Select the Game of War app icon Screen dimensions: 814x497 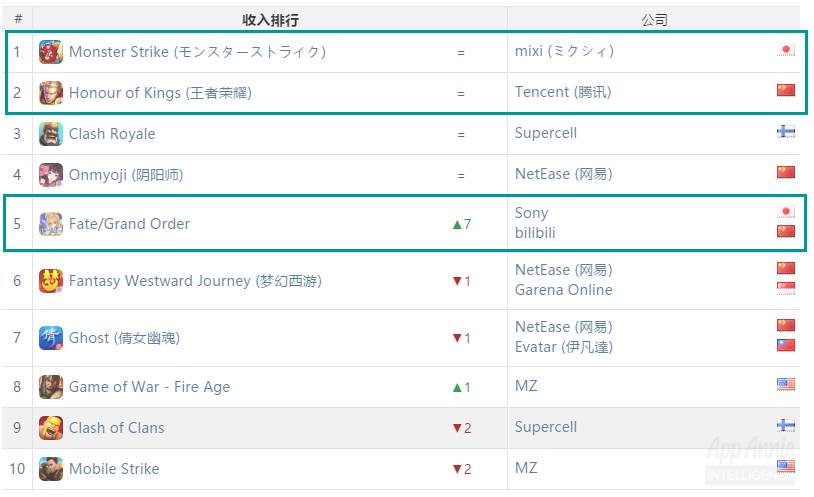[x=50, y=387]
